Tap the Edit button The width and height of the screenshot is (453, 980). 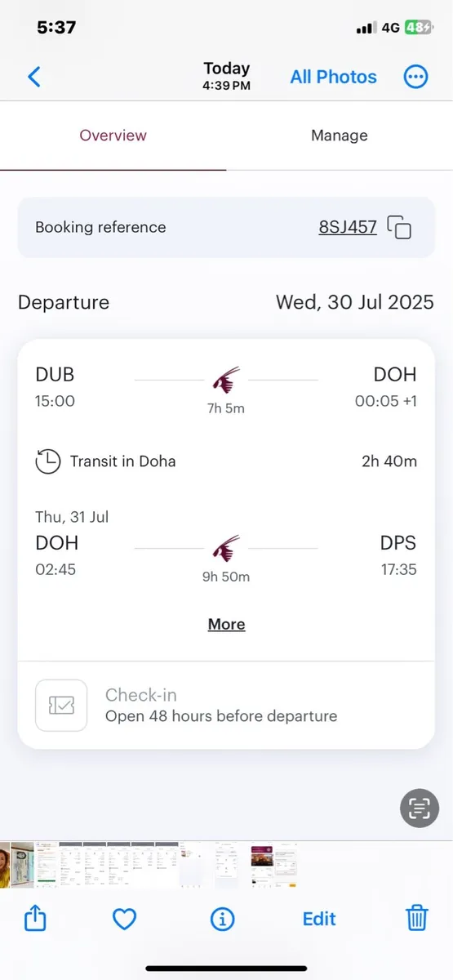click(319, 919)
